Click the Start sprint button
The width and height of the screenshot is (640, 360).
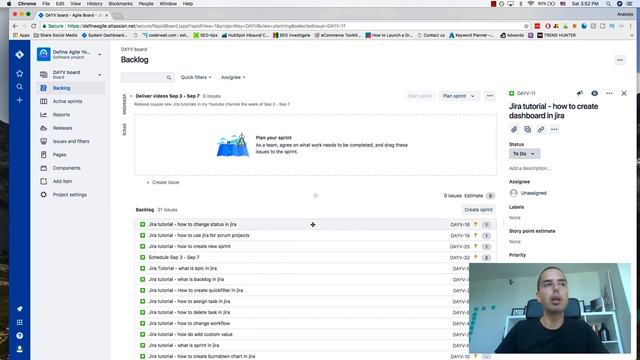(420, 96)
